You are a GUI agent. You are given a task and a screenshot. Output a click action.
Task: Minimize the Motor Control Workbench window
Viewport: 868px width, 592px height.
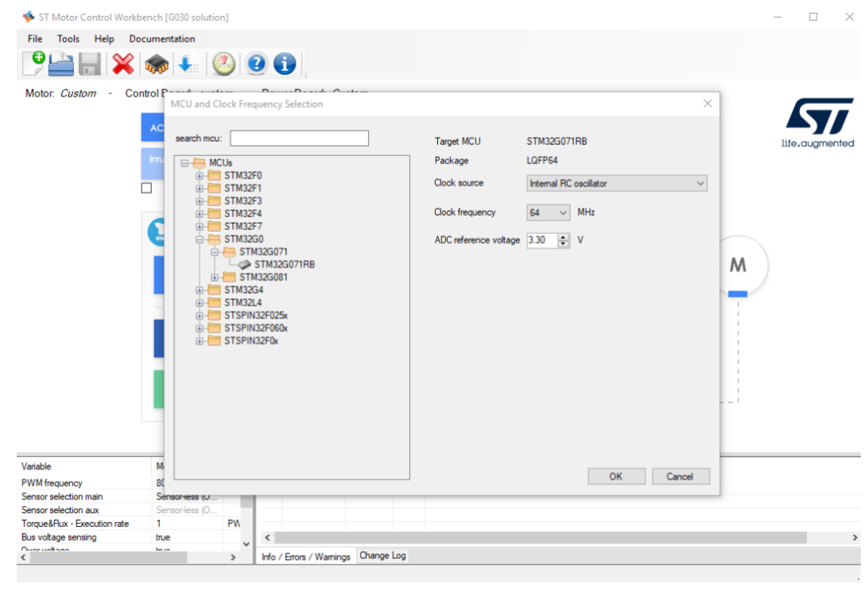[x=777, y=17]
